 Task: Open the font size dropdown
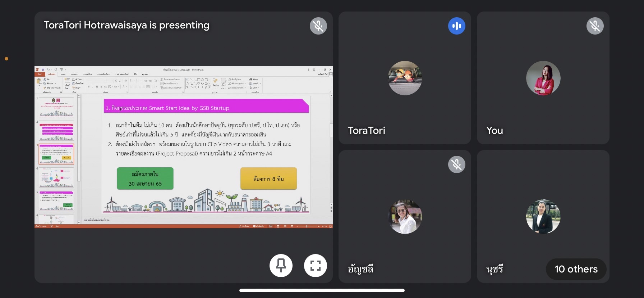click(x=112, y=81)
